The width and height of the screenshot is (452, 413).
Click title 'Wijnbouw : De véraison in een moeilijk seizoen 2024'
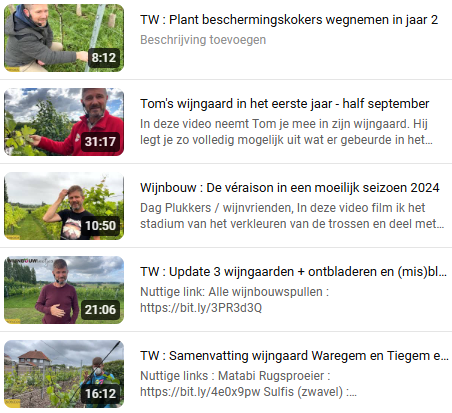290,188
